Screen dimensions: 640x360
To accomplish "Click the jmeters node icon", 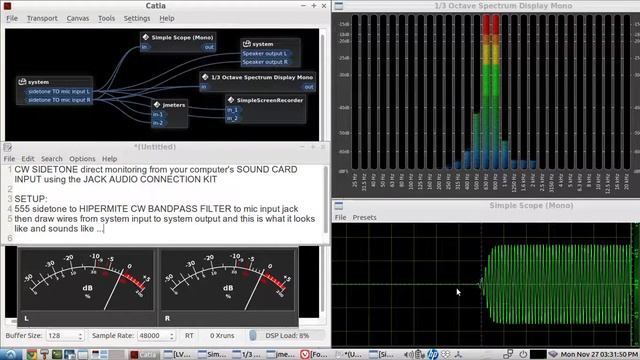I will 157,105.
